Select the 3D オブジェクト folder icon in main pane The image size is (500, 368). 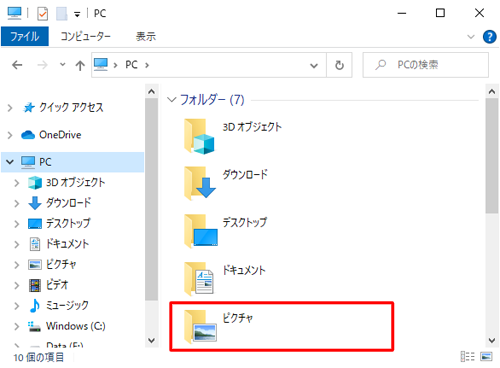tap(199, 136)
